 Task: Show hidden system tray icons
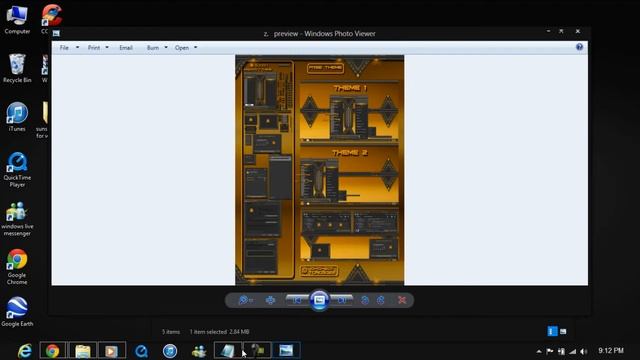coord(539,351)
